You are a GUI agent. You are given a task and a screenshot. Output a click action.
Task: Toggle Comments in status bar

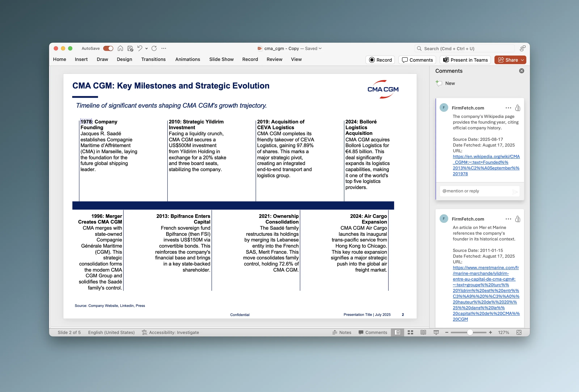(x=373, y=332)
